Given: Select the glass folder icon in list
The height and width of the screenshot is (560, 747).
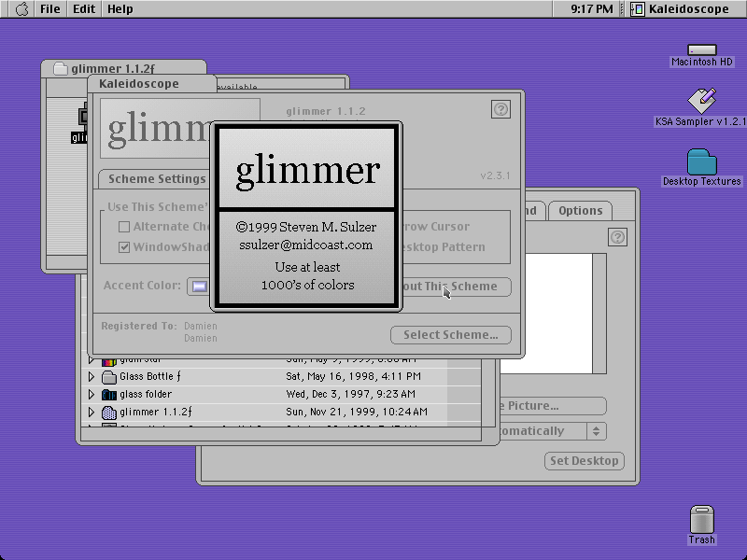Looking at the screenshot, I should (109, 395).
